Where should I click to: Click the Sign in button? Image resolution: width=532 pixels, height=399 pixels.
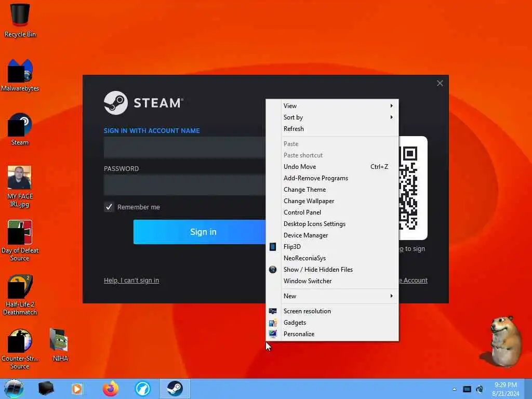(199, 232)
